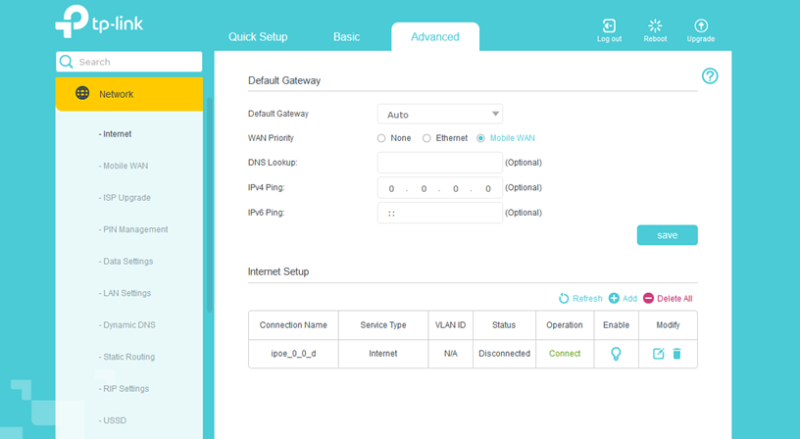This screenshot has height=439, width=800.
Task: Open the RIP Settings submenu item
Action: click(124, 388)
